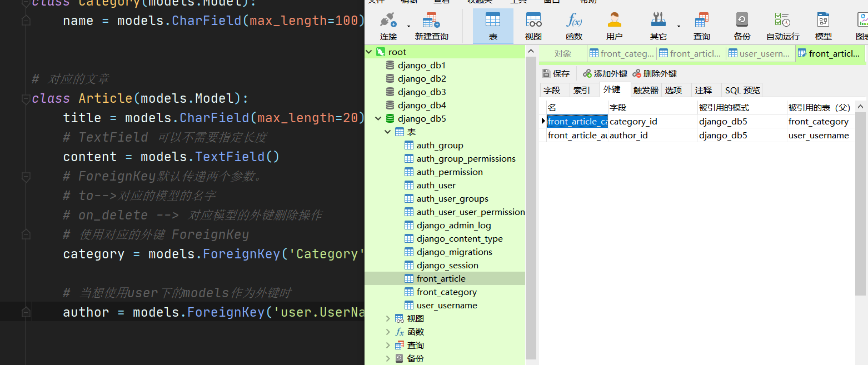Click Add Foreign Key (添加外键) button
The width and height of the screenshot is (868, 365).
605,74
